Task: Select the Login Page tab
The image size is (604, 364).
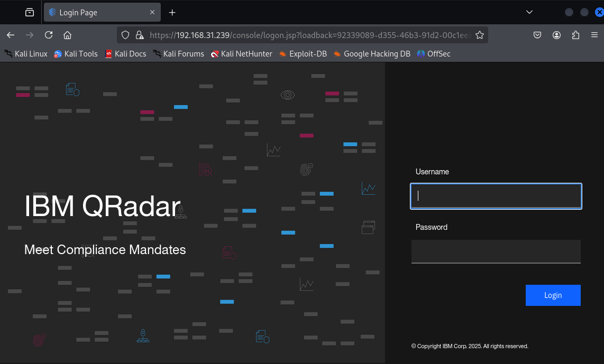Action: pyautogui.click(x=102, y=12)
